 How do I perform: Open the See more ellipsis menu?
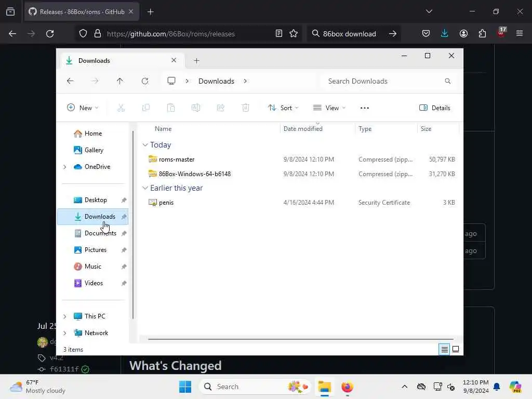tap(364, 108)
